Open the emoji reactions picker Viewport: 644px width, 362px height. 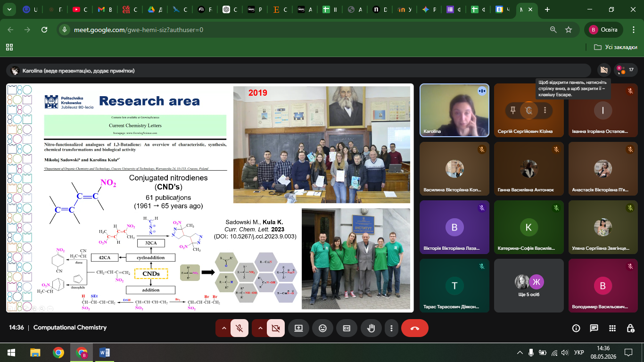coord(322,328)
